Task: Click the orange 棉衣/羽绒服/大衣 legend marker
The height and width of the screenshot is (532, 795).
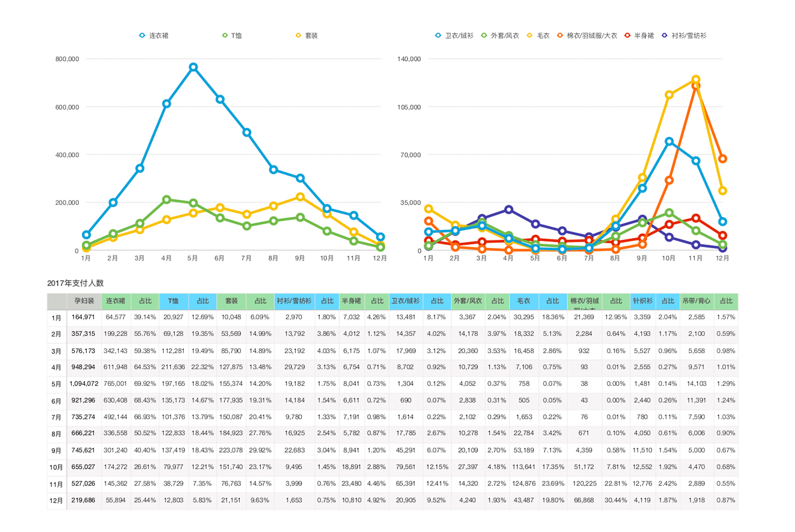Action: click(560, 36)
